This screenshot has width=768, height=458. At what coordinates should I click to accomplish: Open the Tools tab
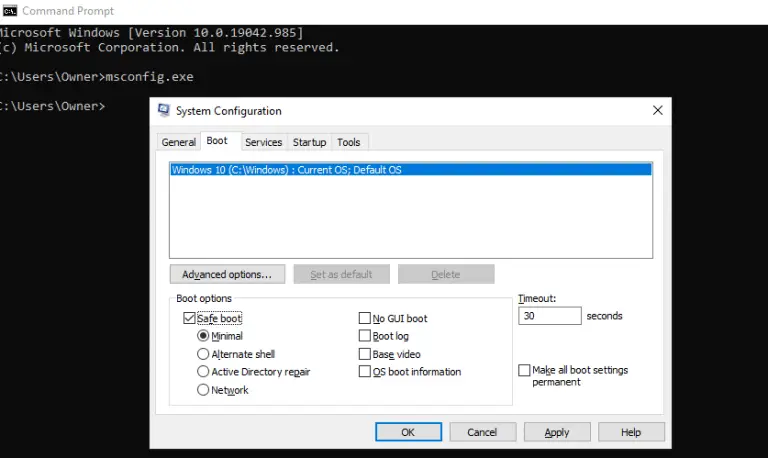click(x=348, y=142)
